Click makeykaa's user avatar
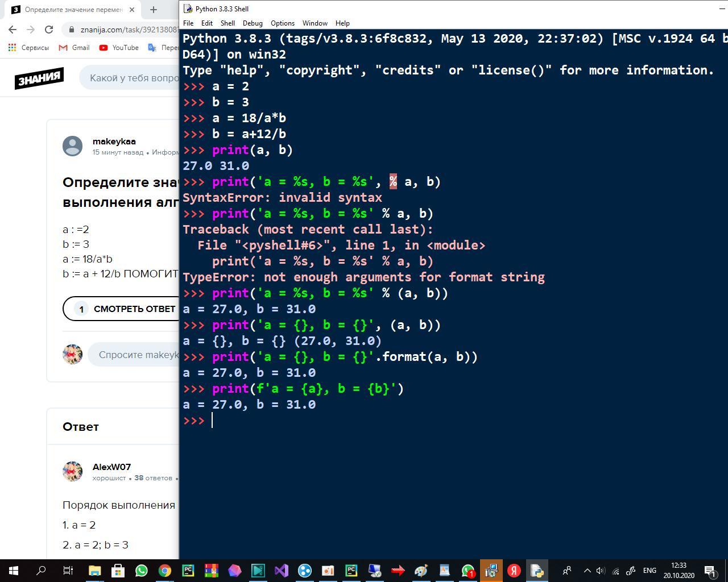The width and height of the screenshot is (728, 582). tap(72, 146)
